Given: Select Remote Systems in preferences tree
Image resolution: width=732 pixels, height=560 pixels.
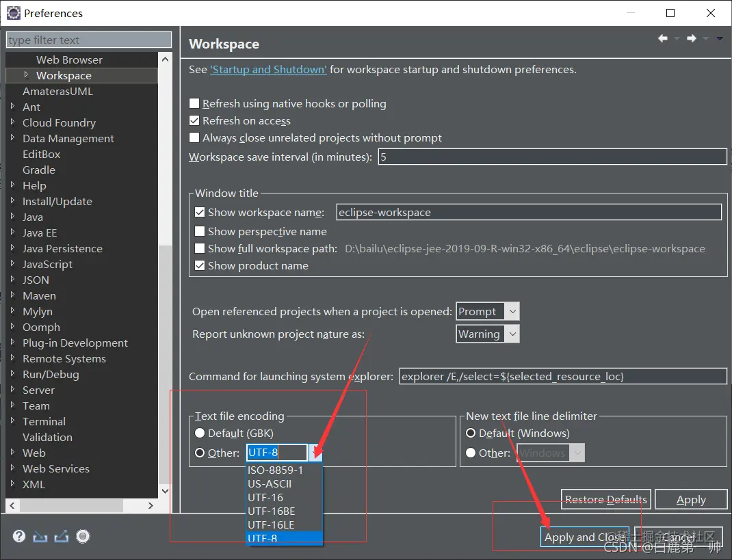Looking at the screenshot, I should pyautogui.click(x=64, y=359).
